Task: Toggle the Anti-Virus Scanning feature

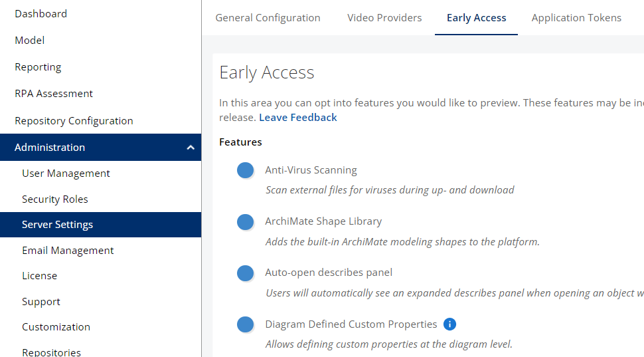Action: click(x=246, y=170)
